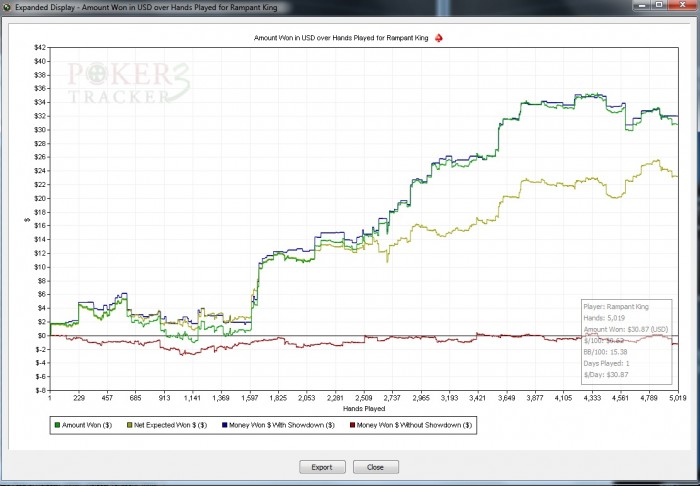Click the chart title text above the graph

coord(341,38)
